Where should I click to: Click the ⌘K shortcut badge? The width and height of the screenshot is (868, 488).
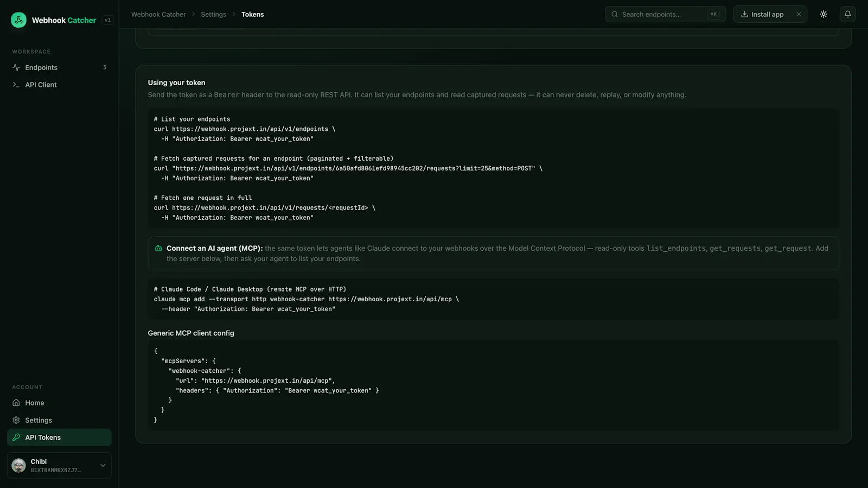[x=713, y=14]
